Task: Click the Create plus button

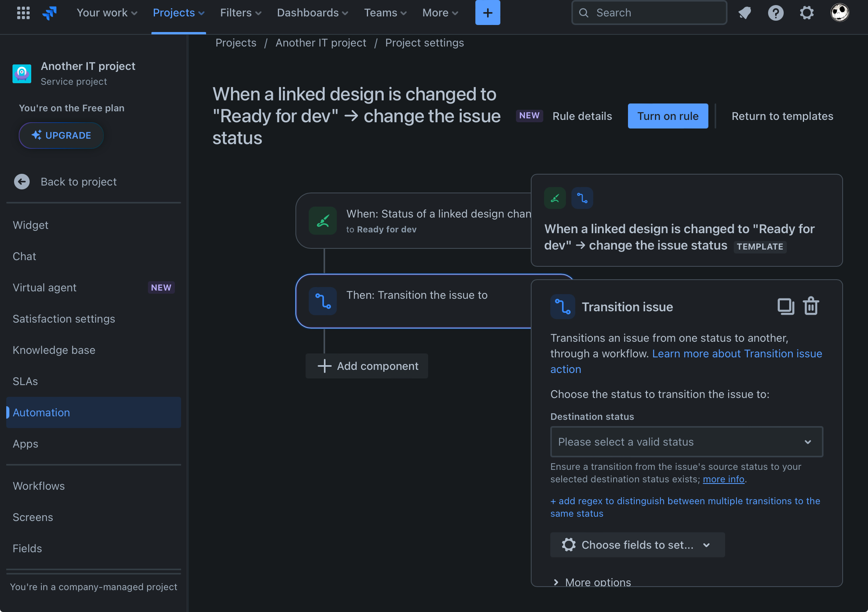Action: coord(488,12)
